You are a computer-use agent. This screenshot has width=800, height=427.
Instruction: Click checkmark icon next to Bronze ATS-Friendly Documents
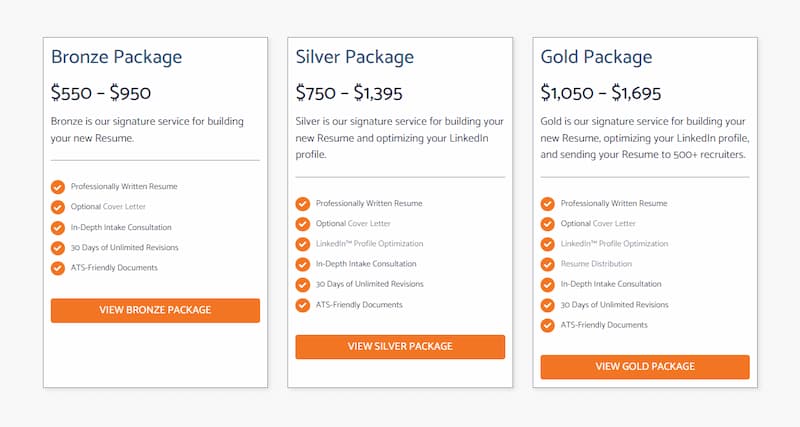(x=58, y=268)
